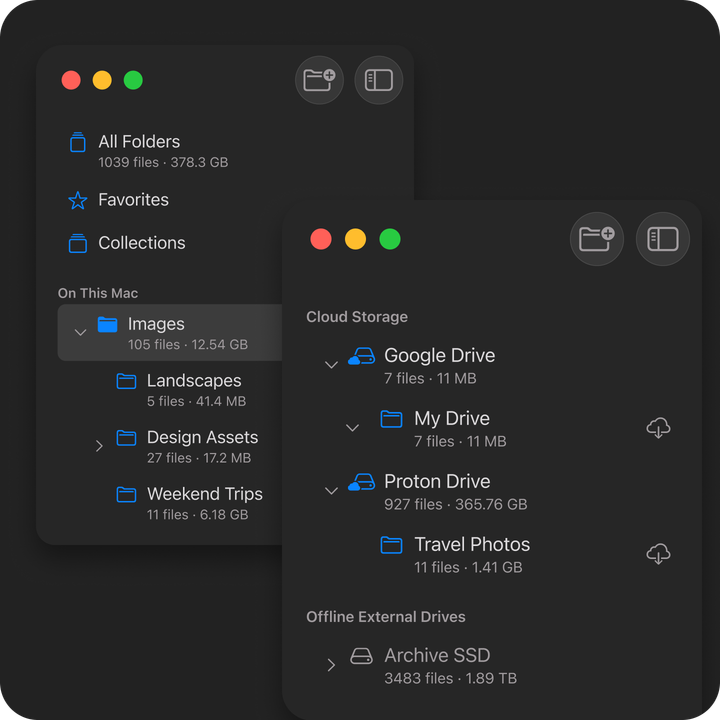This screenshot has width=720, height=720.
Task: Zoom the back window with green button
Action: pyautogui.click(x=133, y=80)
